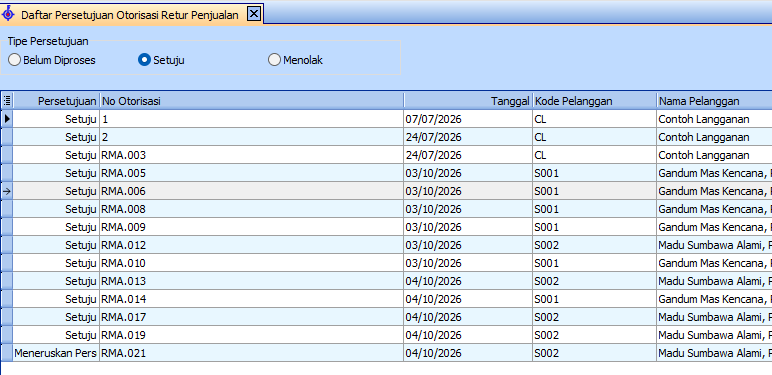Click the Tanggal cell in the RMA.005 row
The image size is (772, 375).
click(x=468, y=173)
